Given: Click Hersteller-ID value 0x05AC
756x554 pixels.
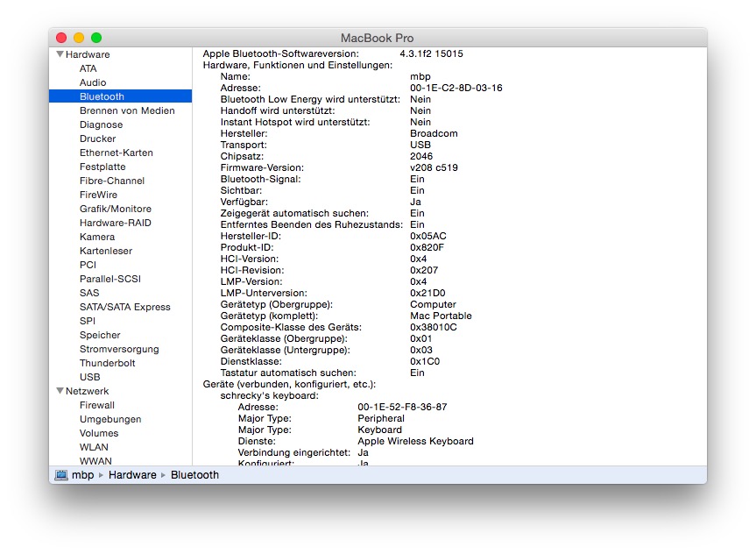Looking at the screenshot, I should point(427,236).
